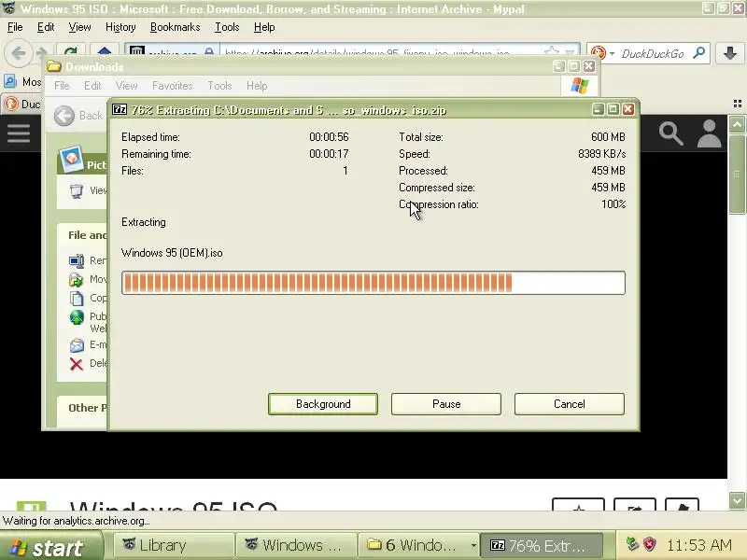Click the Background button in 7-Zip dialog

(x=323, y=404)
